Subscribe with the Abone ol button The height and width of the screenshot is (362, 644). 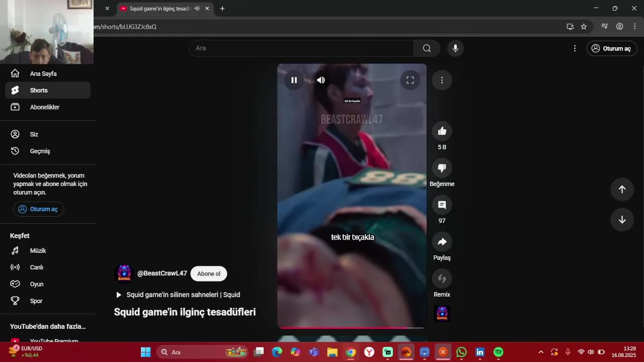point(209,274)
